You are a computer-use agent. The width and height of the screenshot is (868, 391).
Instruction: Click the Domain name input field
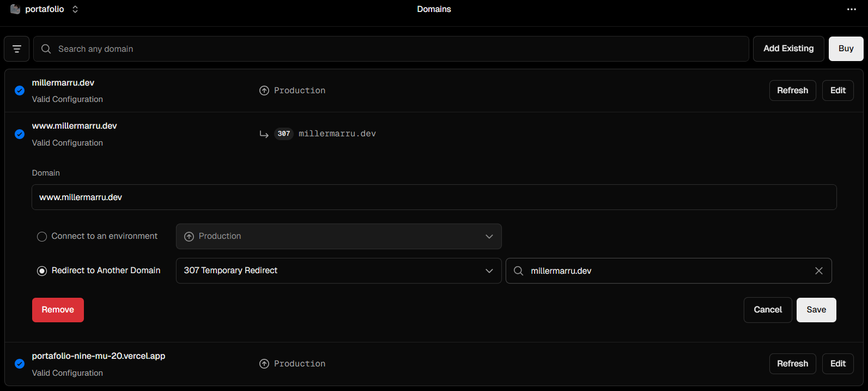[x=434, y=197]
